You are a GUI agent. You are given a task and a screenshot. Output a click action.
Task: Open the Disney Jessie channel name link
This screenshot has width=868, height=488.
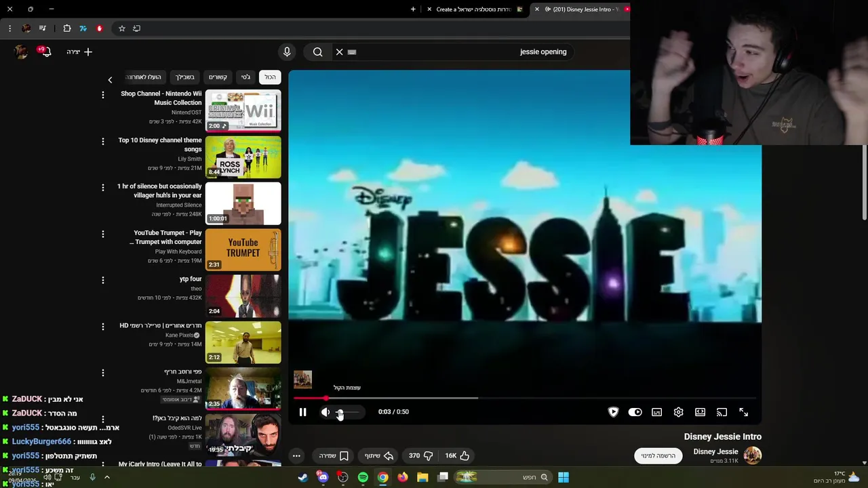click(715, 451)
